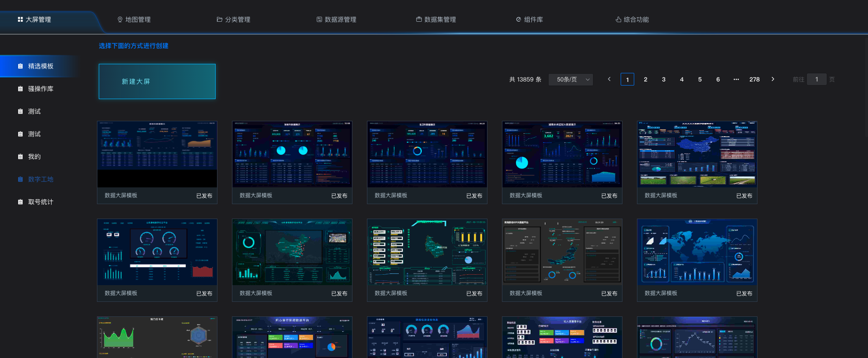
Task: Open 数字工地 in the sidebar
Action: click(x=40, y=179)
